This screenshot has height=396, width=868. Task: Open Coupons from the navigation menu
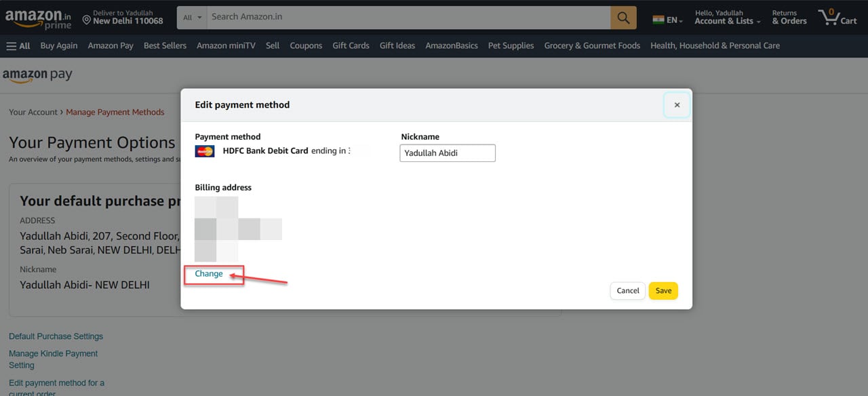tap(306, 45)
